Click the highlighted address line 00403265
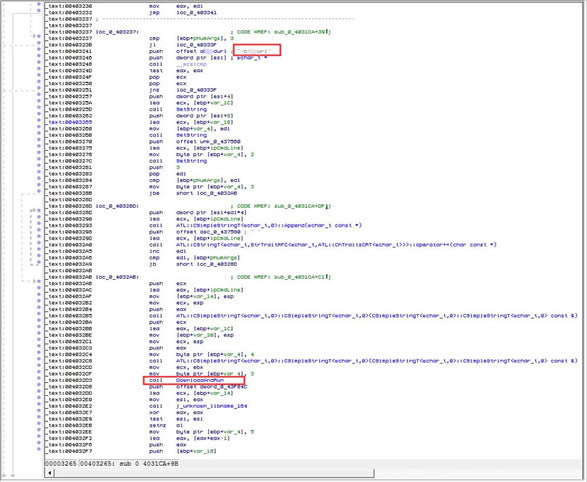Image resolution: width=587 pixels, height=482 pixels. point(70,122)
